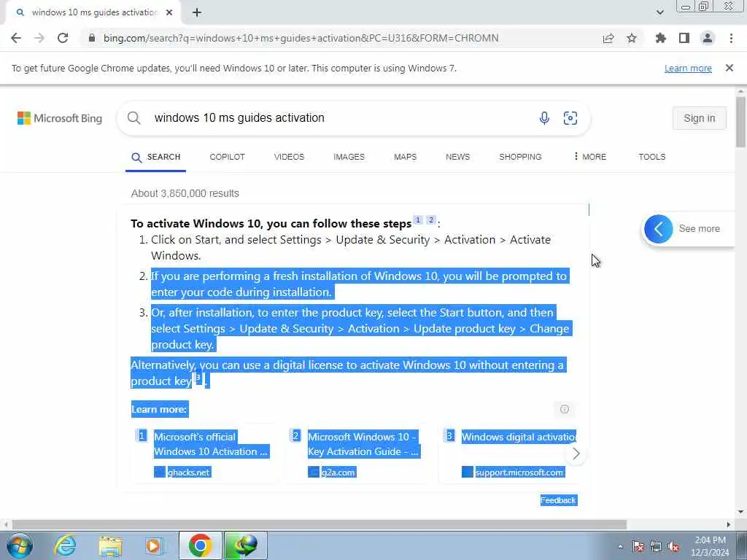Image resolution: width=747 pixels, height=560 pixels.
Task: Click the Sign in button
Action: pos(700,118)
